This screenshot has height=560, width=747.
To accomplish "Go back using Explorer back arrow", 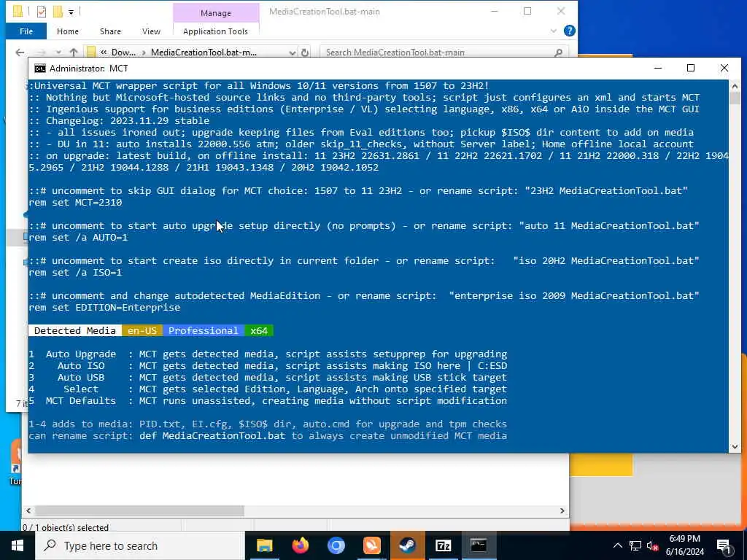I will [20, 52].
